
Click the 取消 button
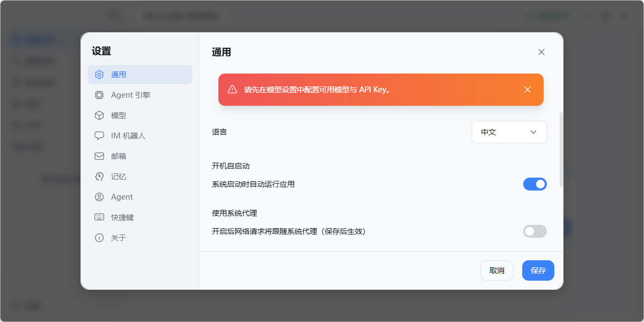coord(496,270)
